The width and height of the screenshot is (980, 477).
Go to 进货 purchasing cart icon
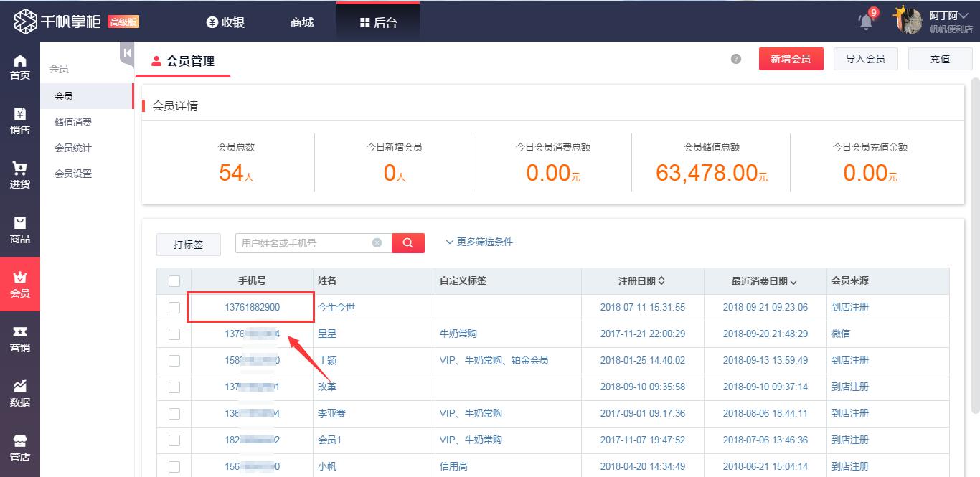pyautogui.click(x=20, y=176)
